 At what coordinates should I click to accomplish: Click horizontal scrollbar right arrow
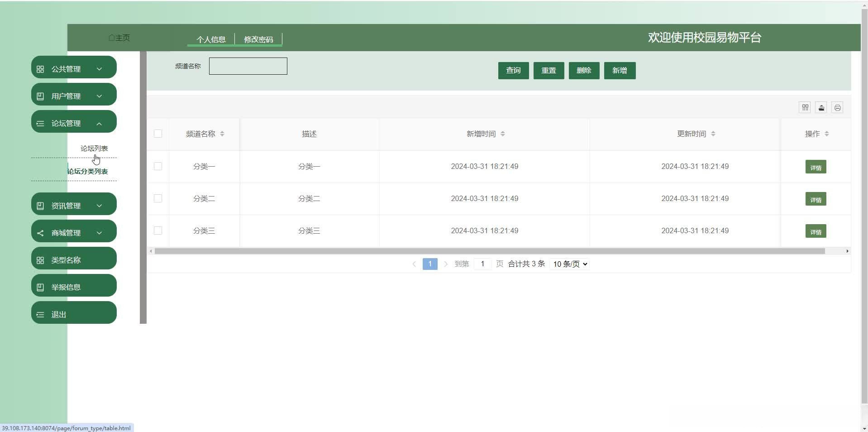point(847,251)
